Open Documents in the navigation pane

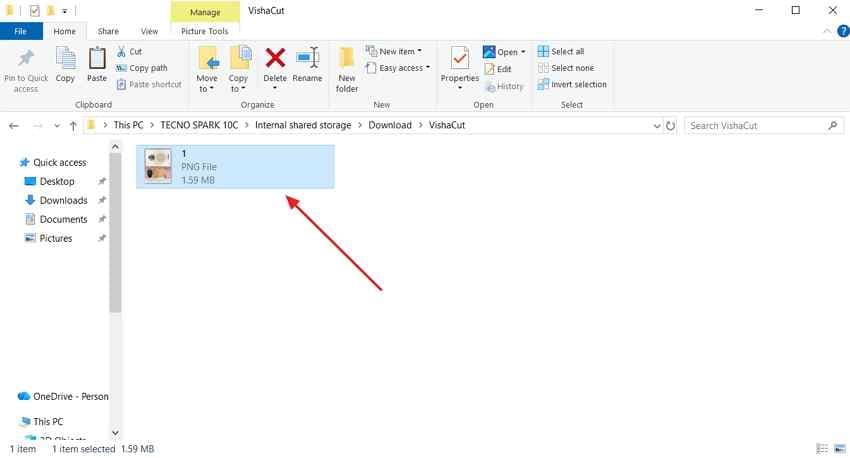tap(56, 220)
